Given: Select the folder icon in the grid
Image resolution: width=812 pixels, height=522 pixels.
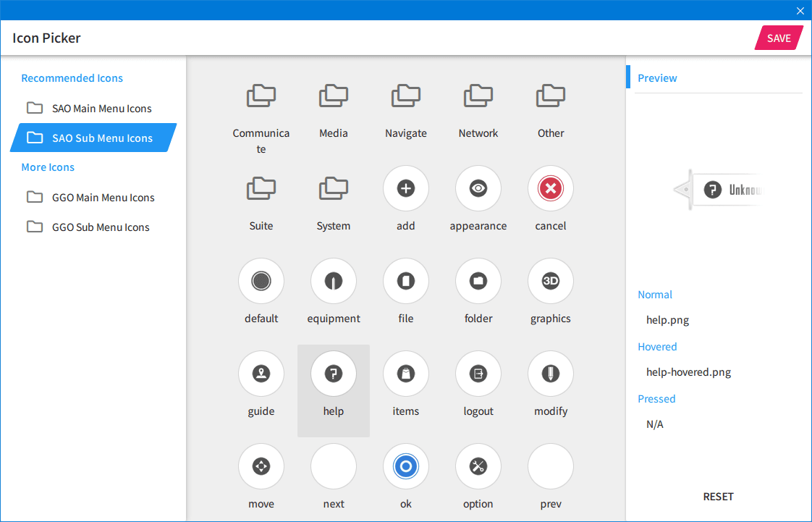Looking at the screenshot, I should (x=478, y=281).
